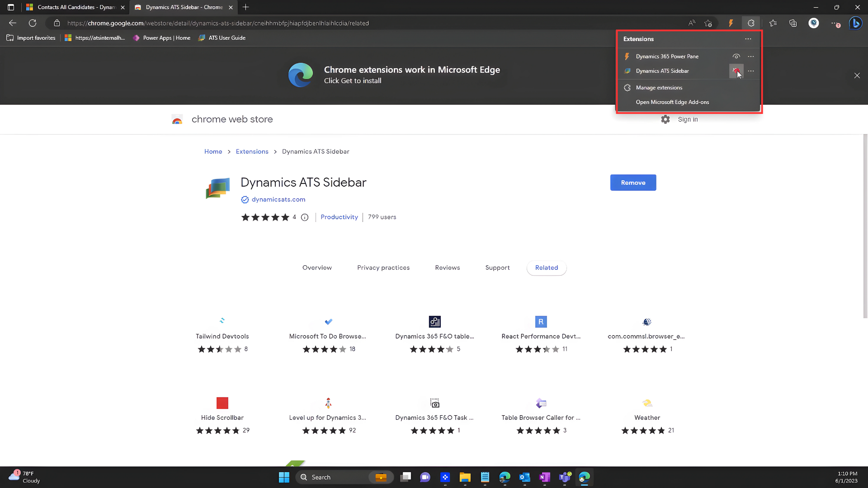
Task: Close the Dynamics ATS Sidebar tab
Action: (x=231, y=7)
